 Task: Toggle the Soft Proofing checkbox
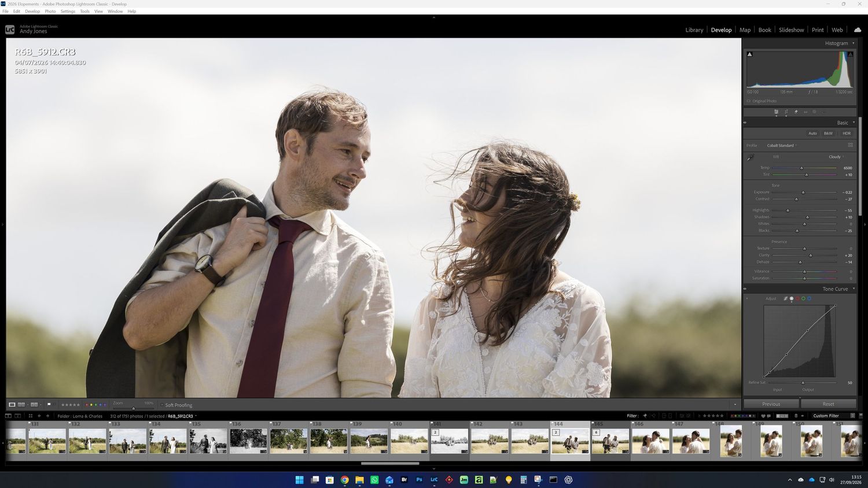[163, 405]
